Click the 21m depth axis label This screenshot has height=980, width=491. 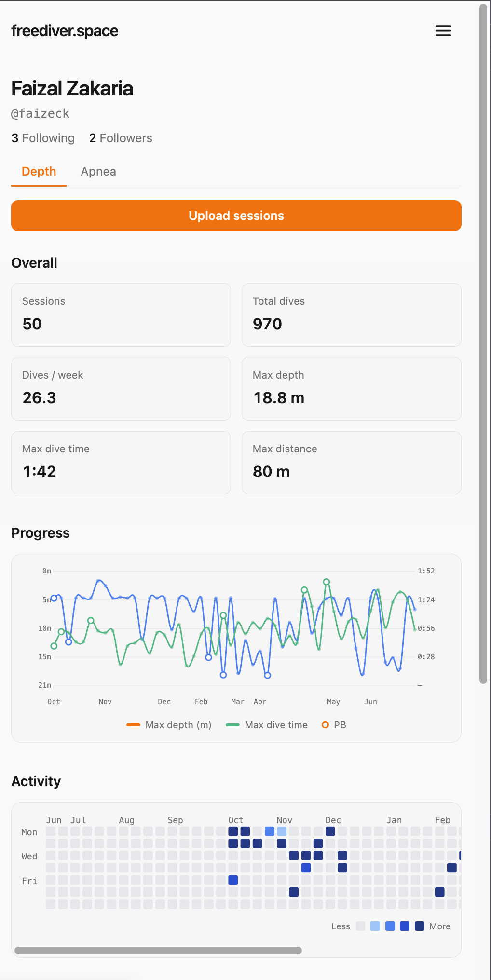[x=45, y=685]
